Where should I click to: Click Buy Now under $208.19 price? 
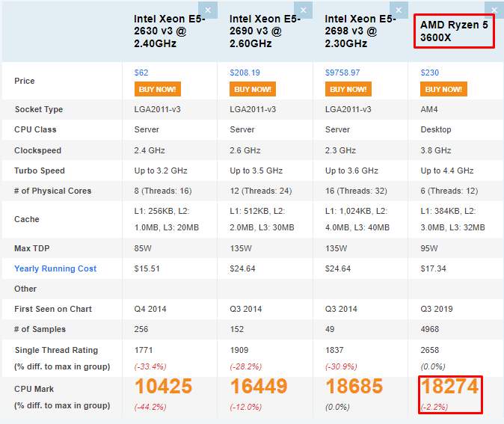click(253, 89)
